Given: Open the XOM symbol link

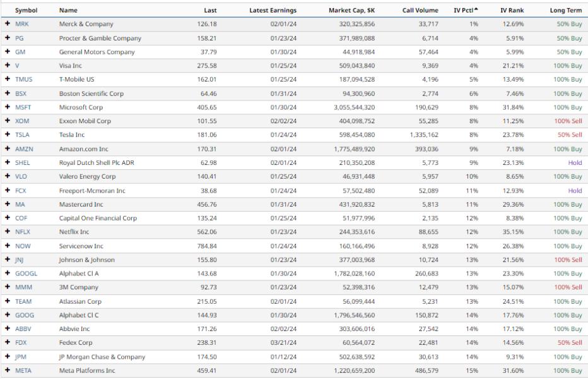Looking at the screenshot, I should [22, 121].
